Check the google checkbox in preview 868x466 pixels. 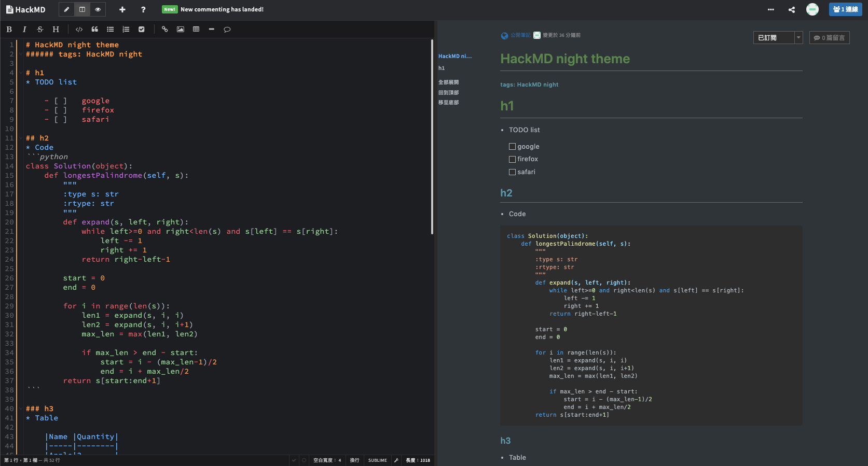pyautogui.click(x=512, y=147)
